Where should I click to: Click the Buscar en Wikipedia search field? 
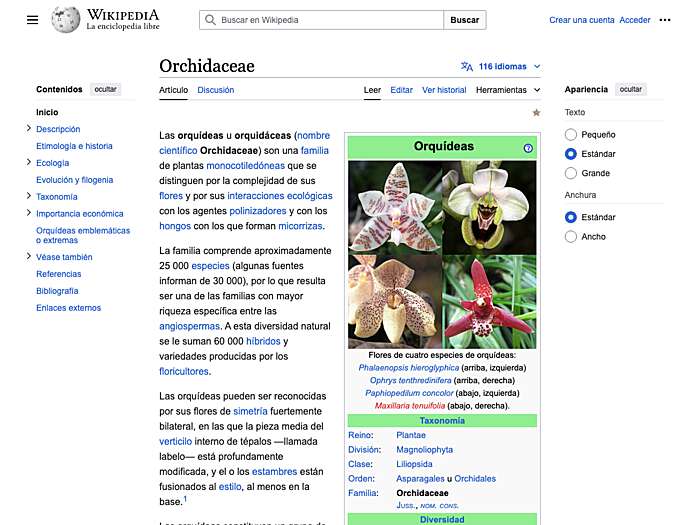(321, 20)
